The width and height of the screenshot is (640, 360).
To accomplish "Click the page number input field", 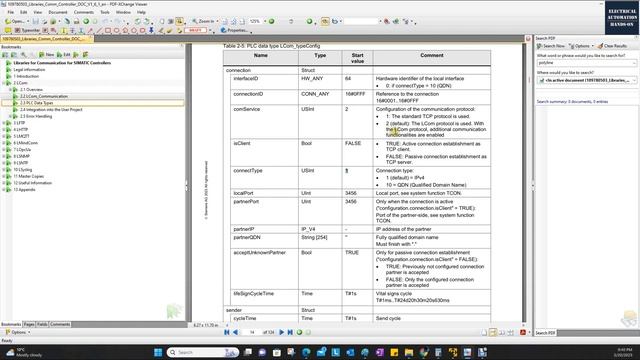I will pos(252,332).
